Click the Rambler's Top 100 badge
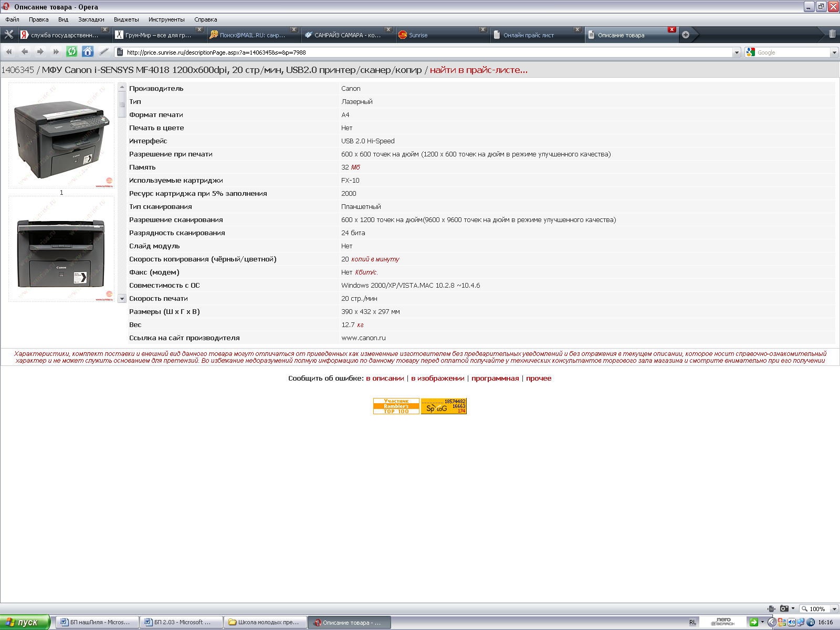 pos(396,406)
